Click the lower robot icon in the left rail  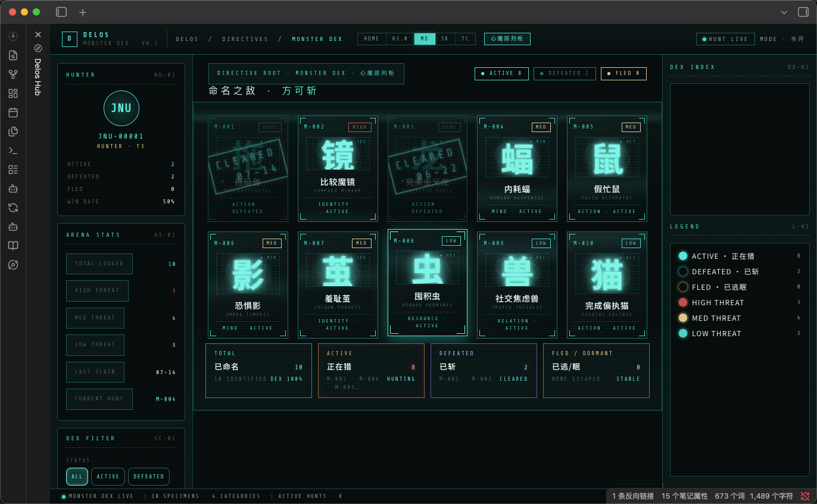[13, 227]
